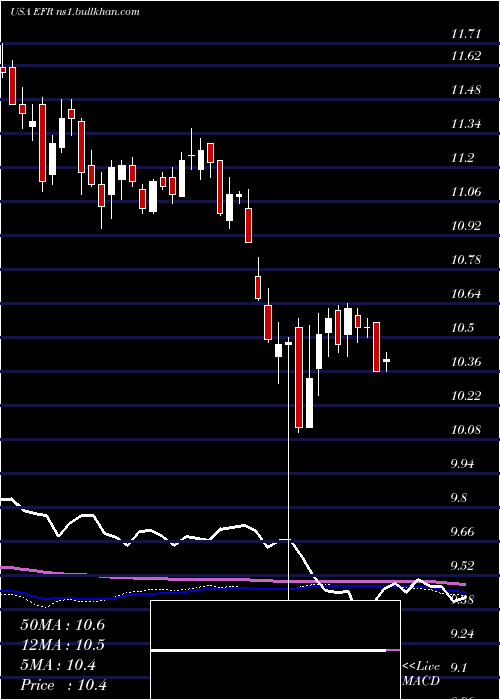This screenshot has height=700, width=500.
Task: Select the 5MA : 10.4 legend entry
Action: 58,666
